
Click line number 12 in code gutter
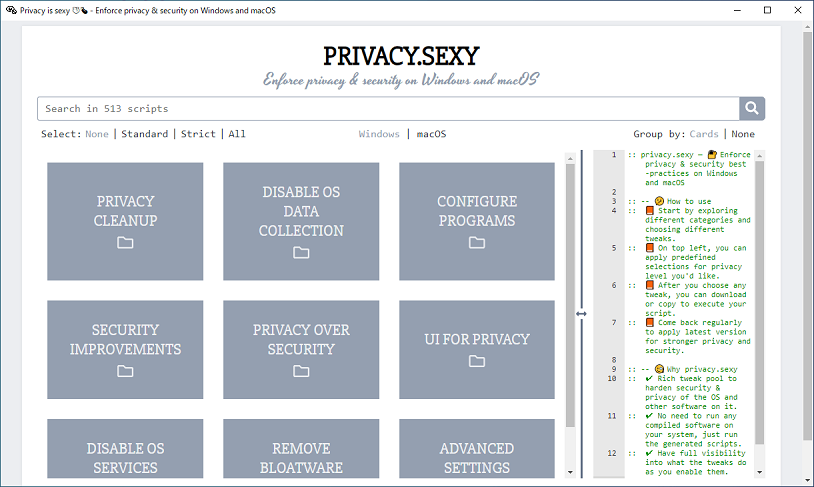tap(612, 453)
